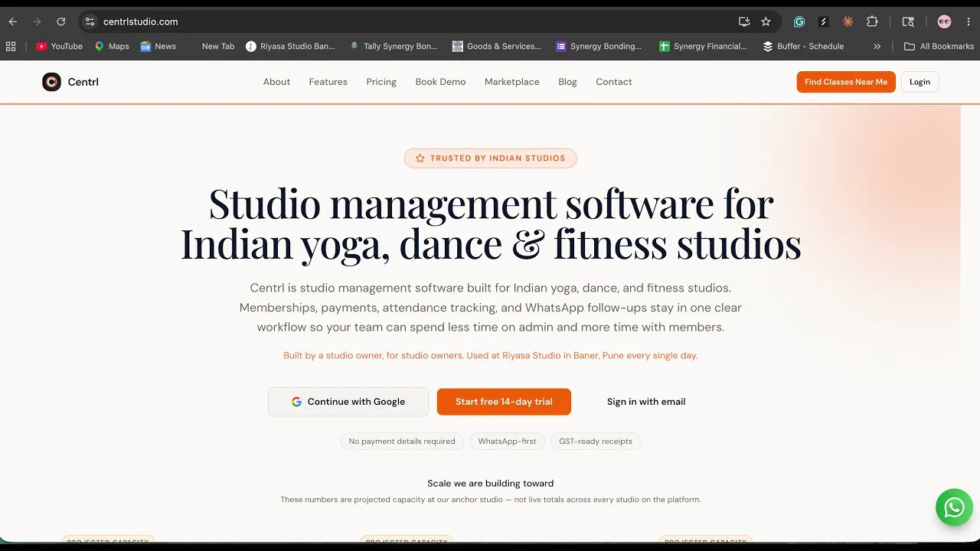Open the black slash extension icon
Image resolution: width=980 pixels, height=551 pixels.
coord(823,21)
